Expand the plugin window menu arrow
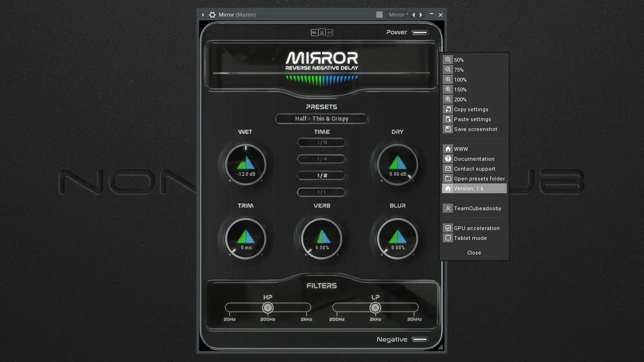The width and height of the screenshot is (644, 362). point(203,15)
